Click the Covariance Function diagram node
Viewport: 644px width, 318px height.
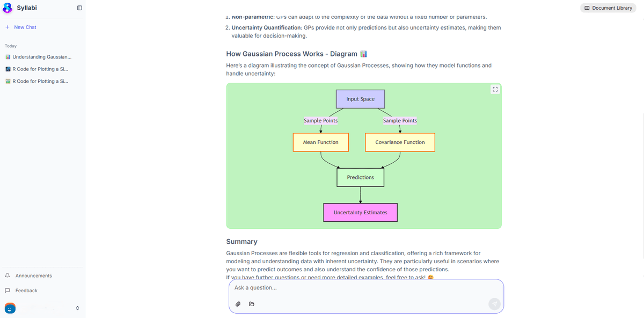[x=400, y=142]
